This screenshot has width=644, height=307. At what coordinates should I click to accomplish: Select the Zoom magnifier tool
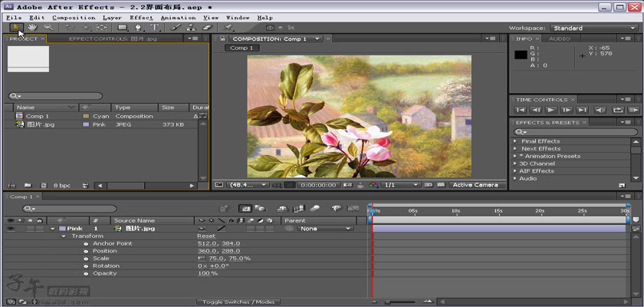(x=48, y=28)
